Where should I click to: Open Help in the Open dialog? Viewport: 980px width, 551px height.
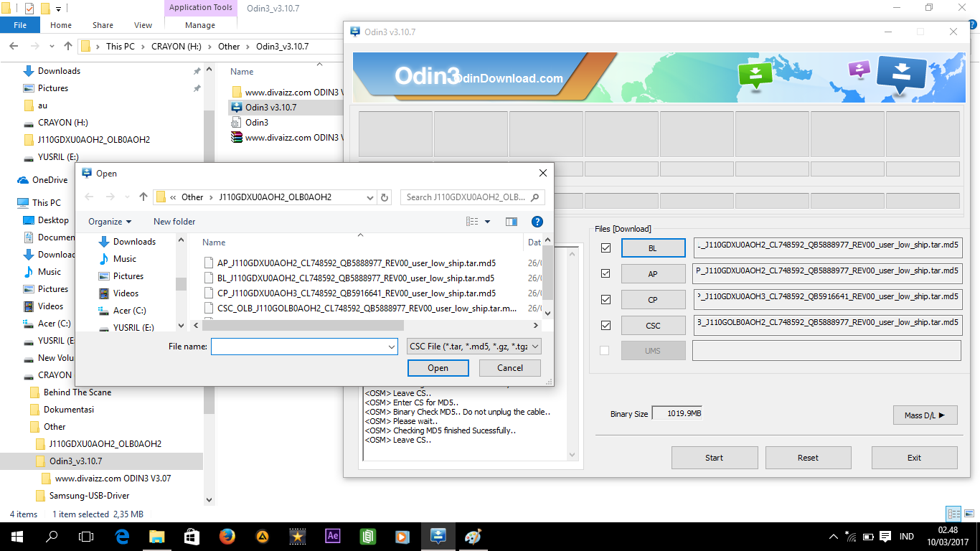537,222
